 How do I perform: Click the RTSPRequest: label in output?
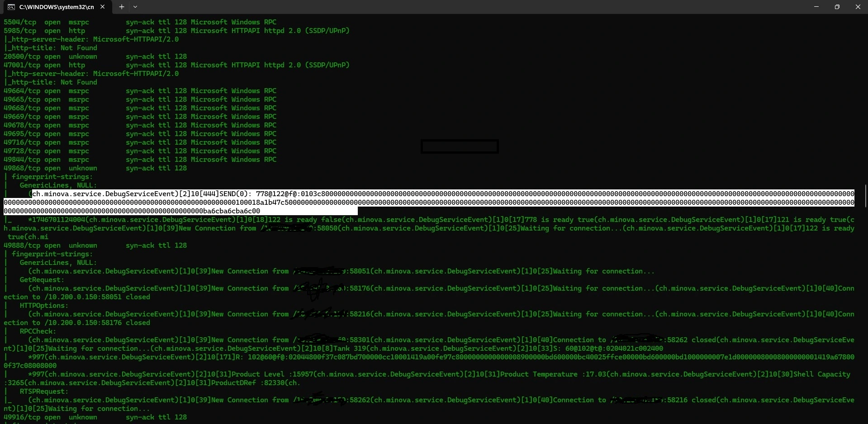pos(44,391)
